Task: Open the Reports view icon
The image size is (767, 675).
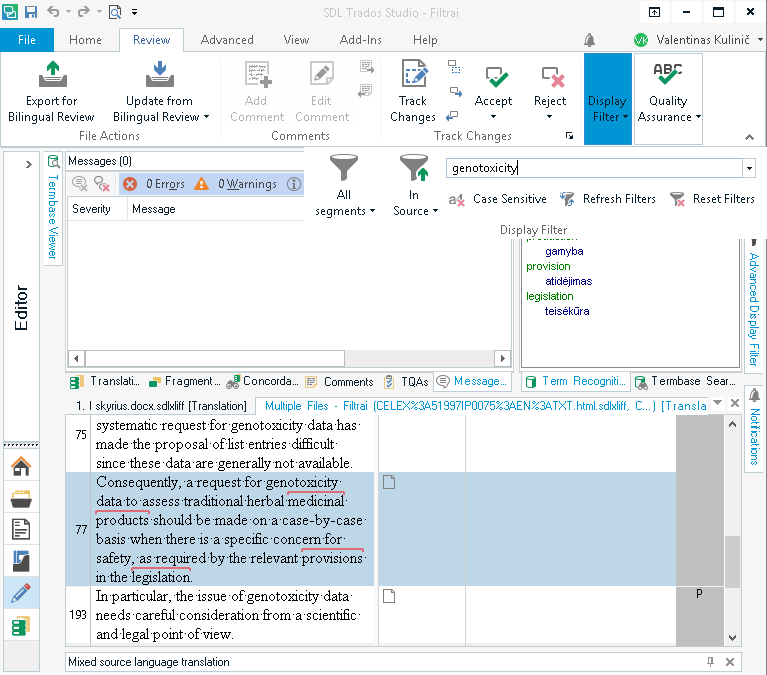Action: tap(21, 562)
